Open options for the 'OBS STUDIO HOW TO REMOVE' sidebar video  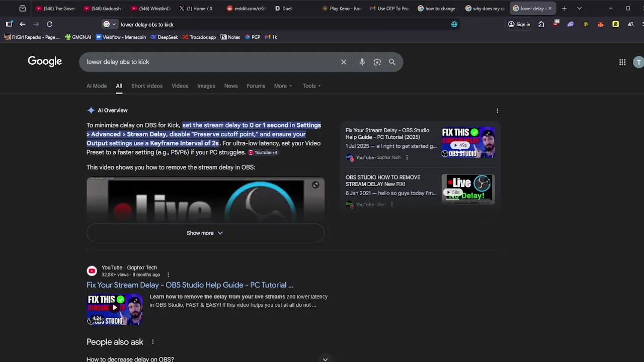[391, 205]
